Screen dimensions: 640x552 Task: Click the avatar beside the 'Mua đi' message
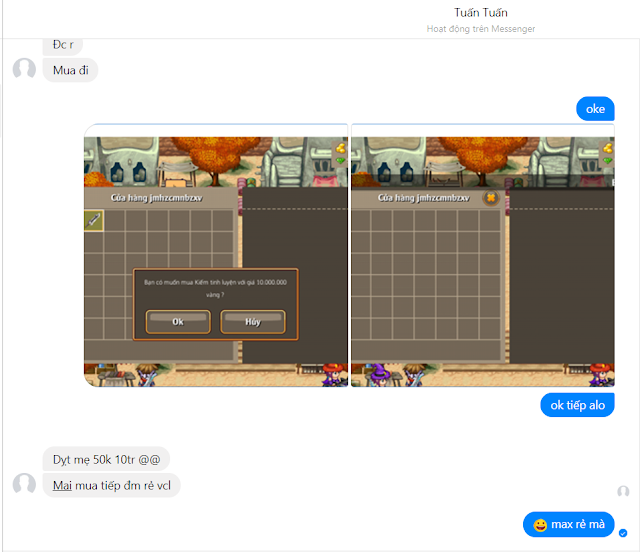(24, 69)
